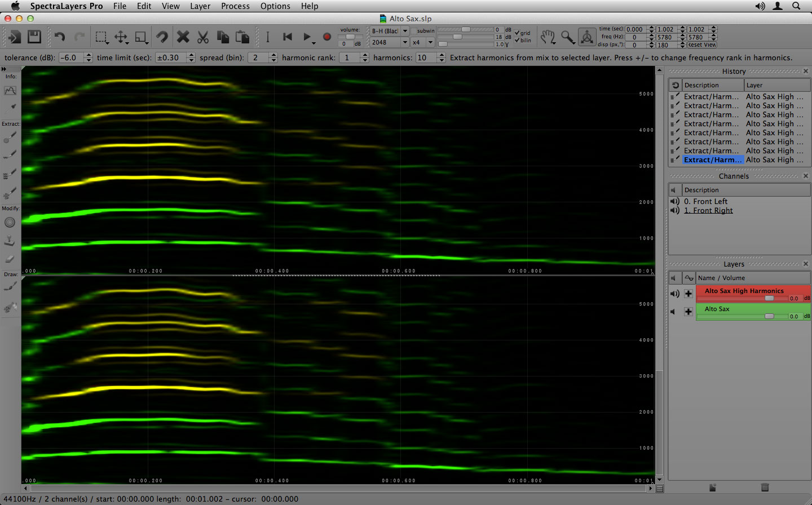Viewport: 812px width, 505px height.
Task: Click the Reset View button
Action: [x=702, y=45]
